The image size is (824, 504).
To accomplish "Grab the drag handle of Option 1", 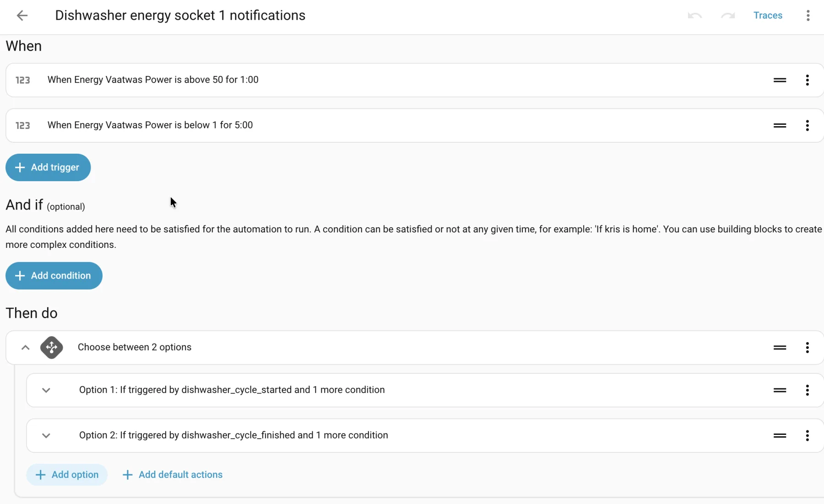I will click(780, 390).
